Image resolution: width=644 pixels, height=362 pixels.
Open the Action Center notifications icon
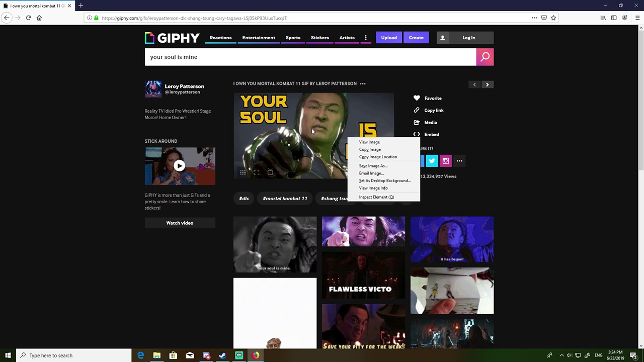[633, 355]
